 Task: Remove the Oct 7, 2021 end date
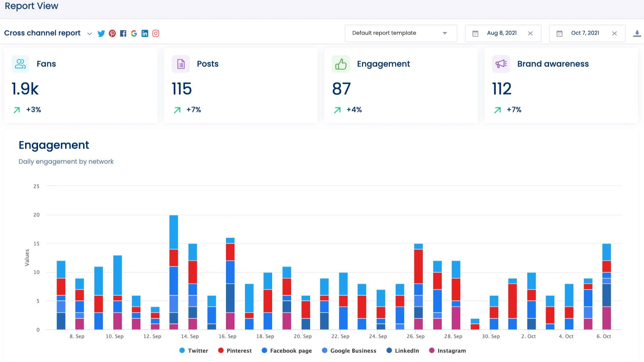point(614,33)
